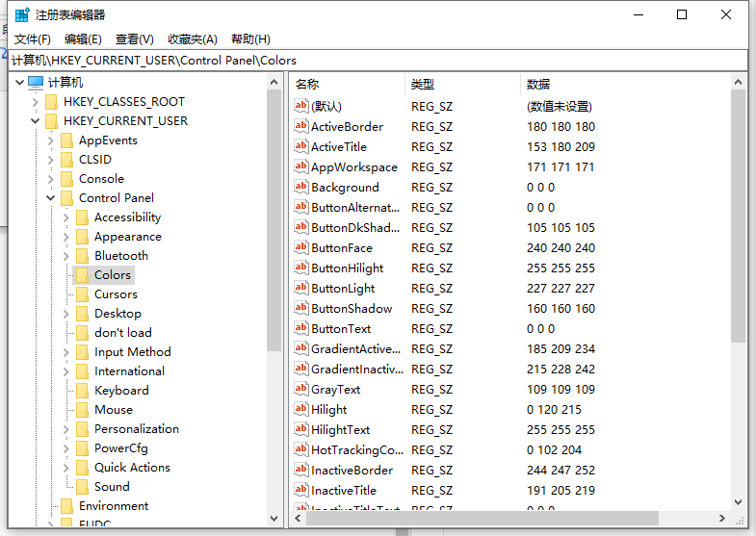Expand the Accessibility subkey
This screenshot has height=536, width=756.
click(x=66, y=217)
